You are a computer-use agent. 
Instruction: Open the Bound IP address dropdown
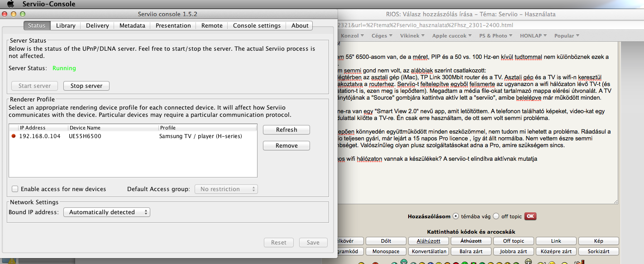[106, 212]
